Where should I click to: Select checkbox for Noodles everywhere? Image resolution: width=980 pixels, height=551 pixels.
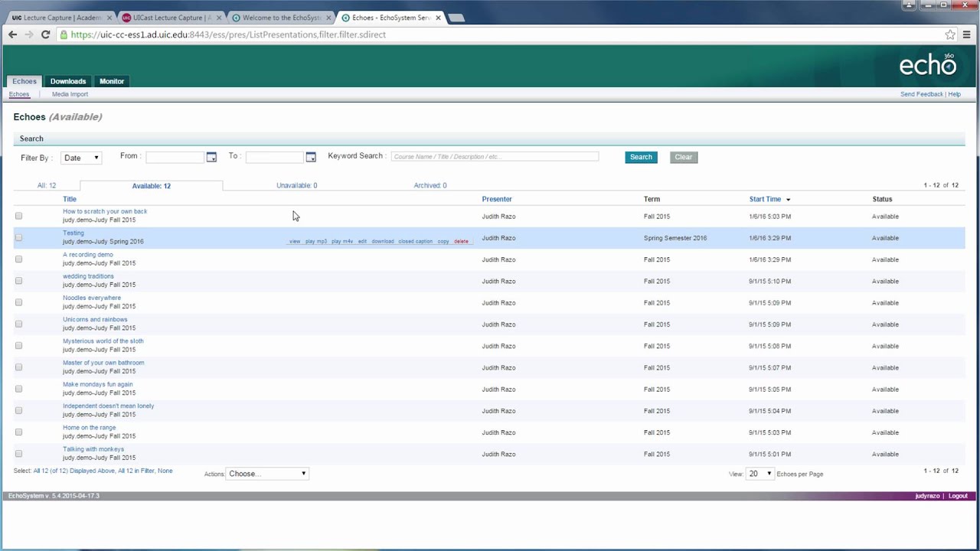point(19,302)
